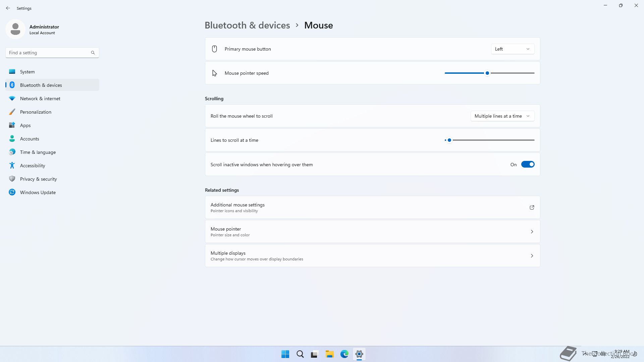Open Multiple displays settings page
The width and height of the screenshot is (644, 362).
click(x=372, y=256)
